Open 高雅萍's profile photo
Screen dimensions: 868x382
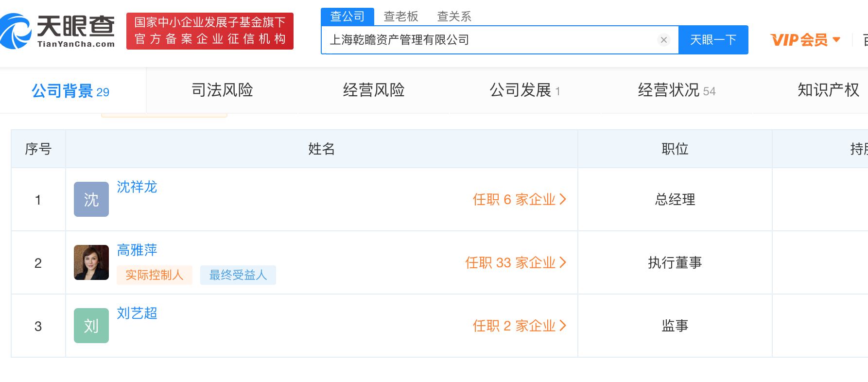click(x=91, y=262)
